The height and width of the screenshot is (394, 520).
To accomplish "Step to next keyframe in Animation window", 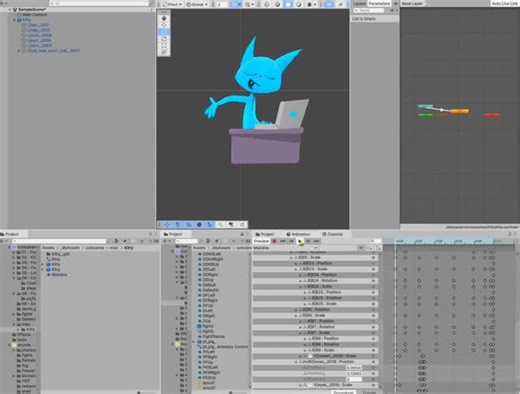I will pyautogui.click(x=308, y=241).
